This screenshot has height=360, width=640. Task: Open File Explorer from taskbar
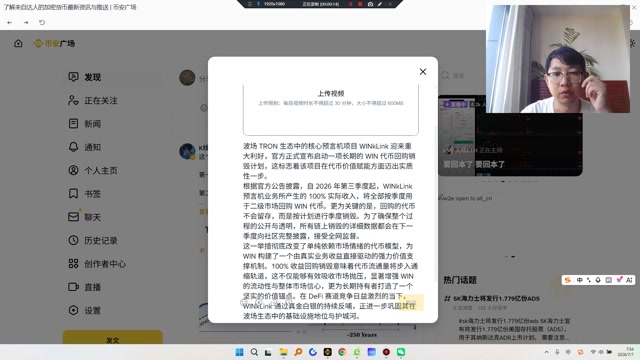pyautogui.click(x=283, y=352)
